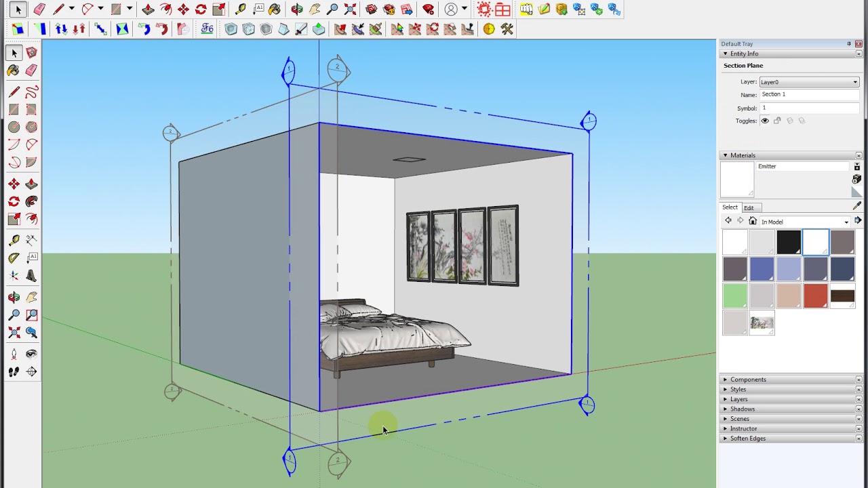Screen dimensions: 868x488
Task: Collapse the Materials panel
Action: pos(725,155)
